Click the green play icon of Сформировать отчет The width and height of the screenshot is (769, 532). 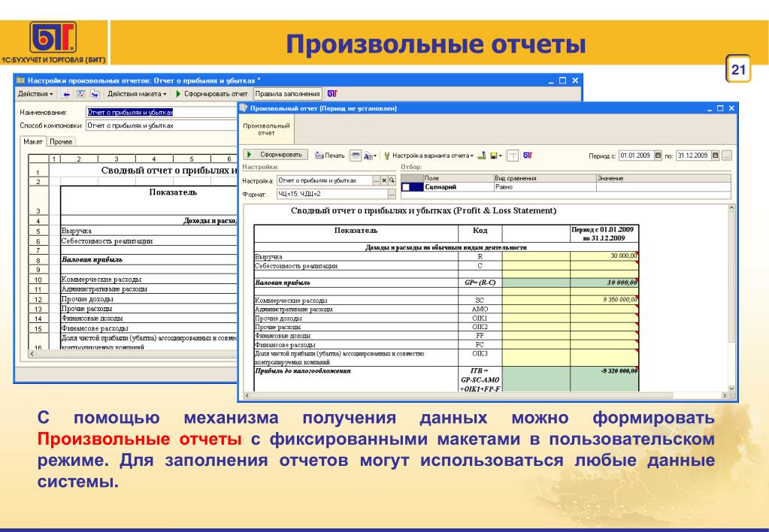[x=178, y=94]
